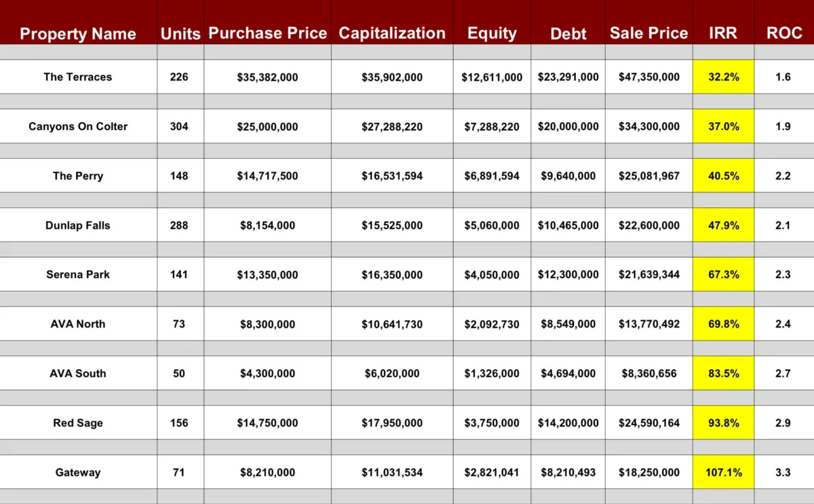Click the Gateway property name cell
This screenshot has width=814, height=504.
(x=78, y=472)
